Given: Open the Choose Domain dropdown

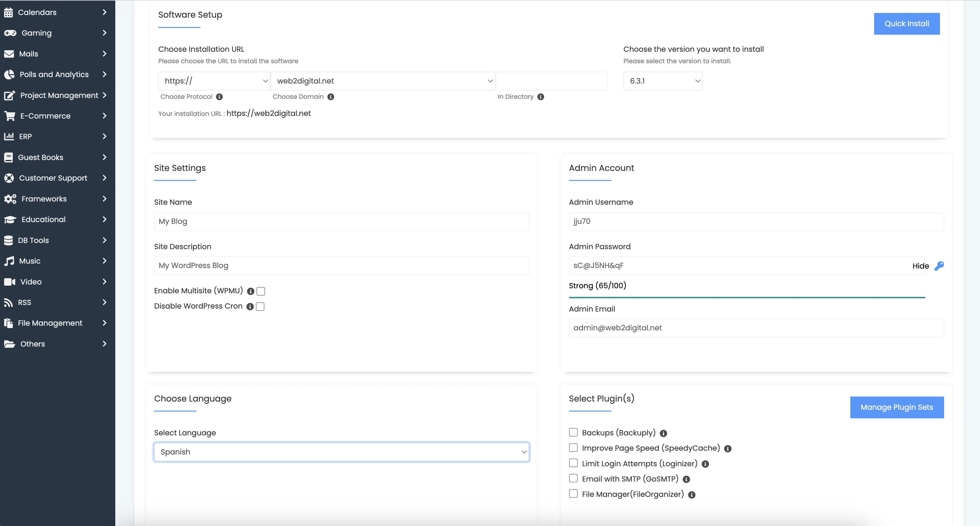Looking at the screenshot, I should (x=382, y=80).
